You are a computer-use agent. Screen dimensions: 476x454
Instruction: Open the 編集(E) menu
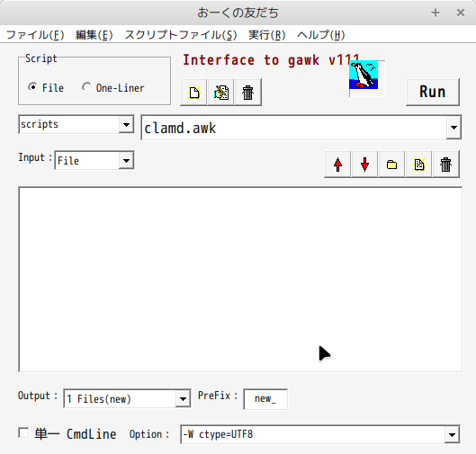point(94,35)
